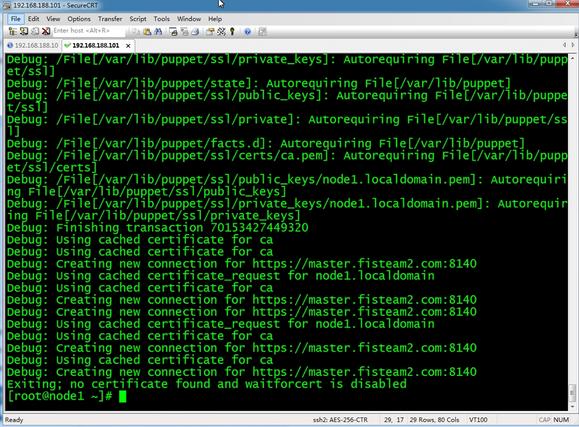Click the puppet/state Autorequiring debug line
Image resolution: width=579 pixels, height=427 pixels.
[258, 83]
